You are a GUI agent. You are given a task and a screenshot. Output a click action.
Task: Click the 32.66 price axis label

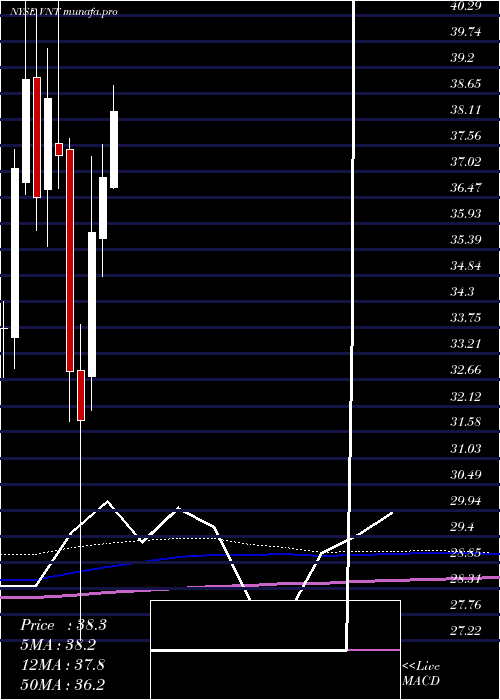pyautogui.click(x=466, y=370)
